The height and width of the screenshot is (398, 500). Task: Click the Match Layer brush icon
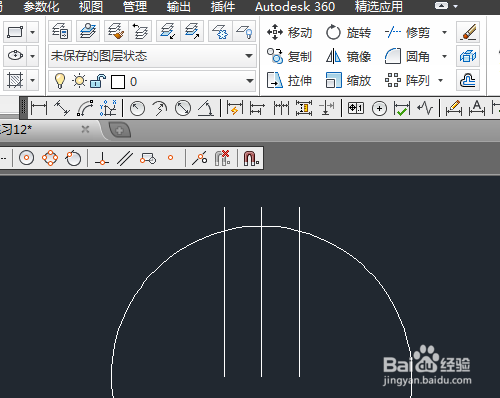pyautogui.click(x=116, y=31)
